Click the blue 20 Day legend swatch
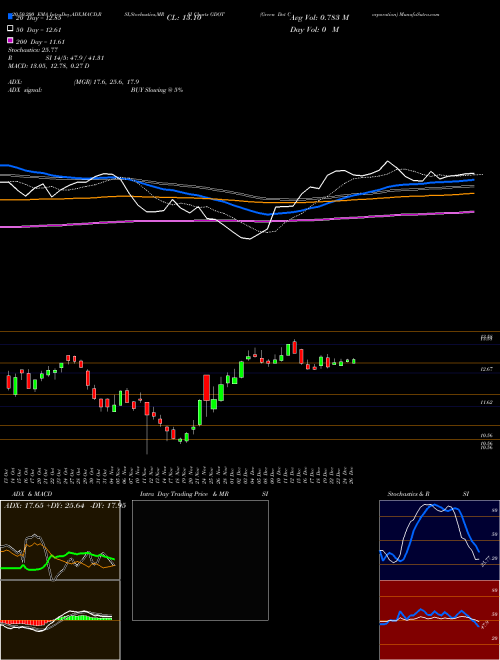This screenshot has height=660, width=500. 10,17
